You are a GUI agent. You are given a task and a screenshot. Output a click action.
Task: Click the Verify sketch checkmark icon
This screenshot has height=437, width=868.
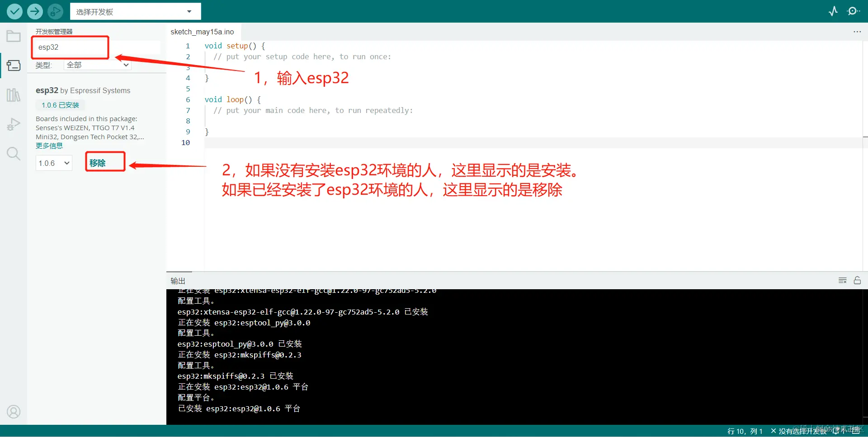14,11
